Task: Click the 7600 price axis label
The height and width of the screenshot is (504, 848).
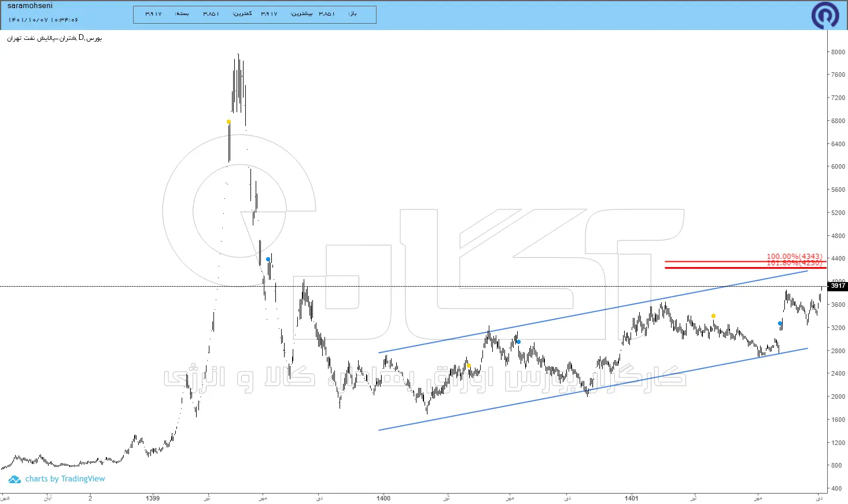Action: click(838, 75)
